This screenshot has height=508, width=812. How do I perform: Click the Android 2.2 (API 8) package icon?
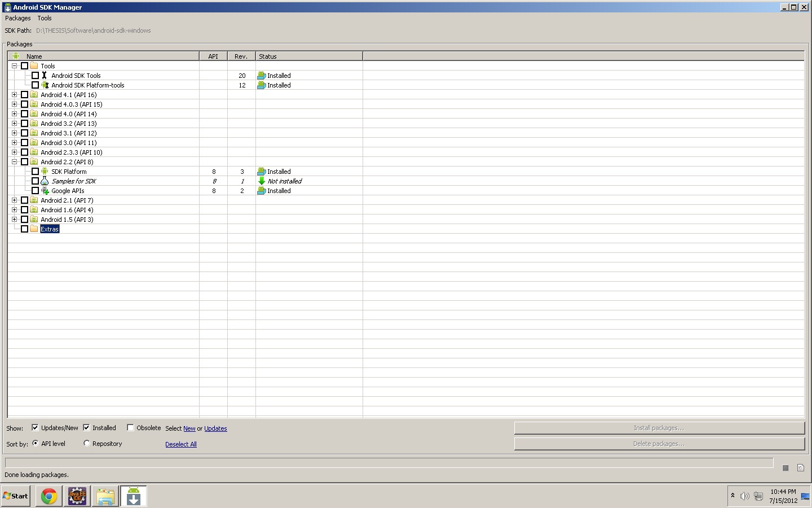tap(34, 161)
